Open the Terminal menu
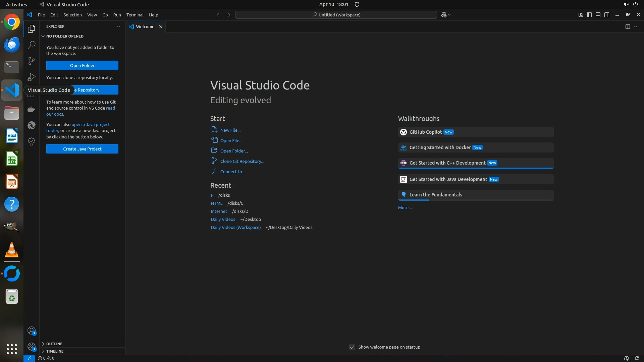The height and width of the screenshot is (362, 644). click(x=135, y=15)
